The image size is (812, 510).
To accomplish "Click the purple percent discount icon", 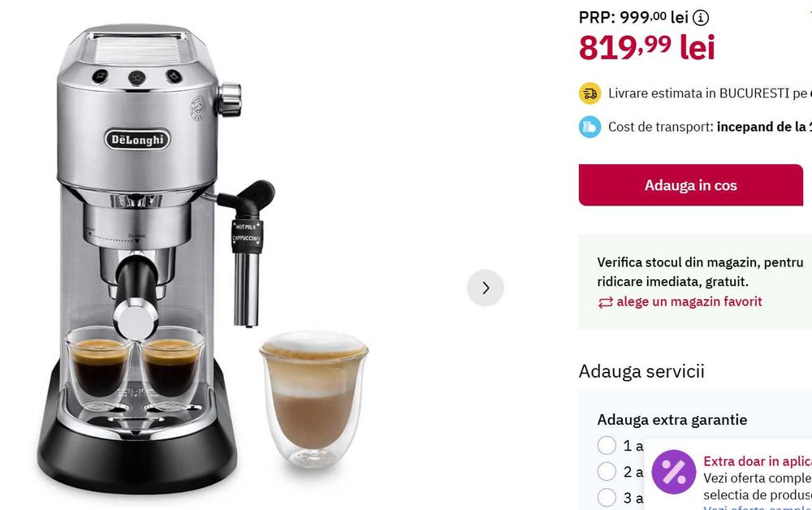I will click(x=674, y=472).
